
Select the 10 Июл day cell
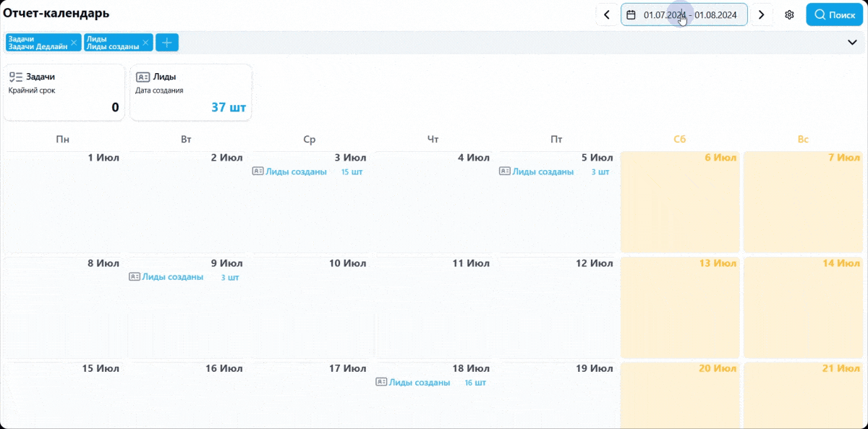(x=311, y=307)
